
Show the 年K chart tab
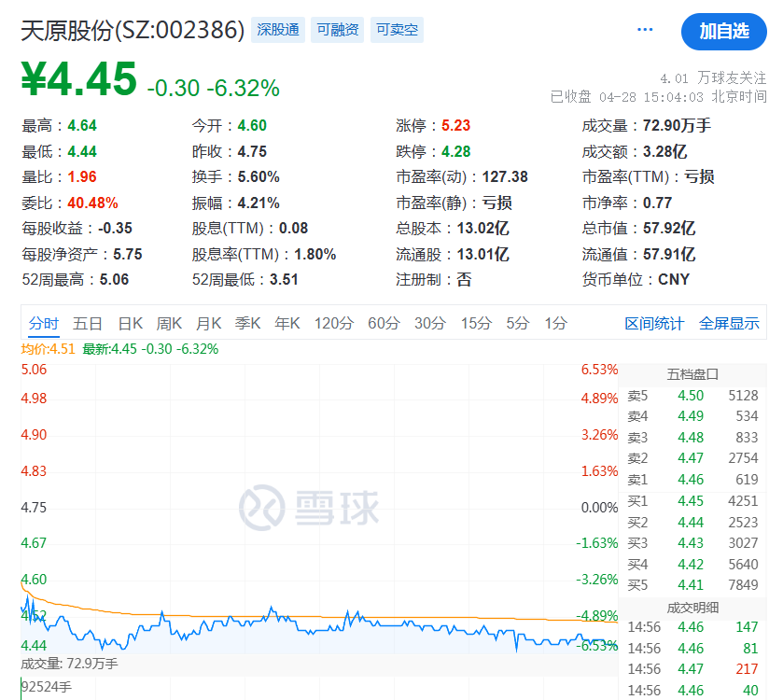287,324
